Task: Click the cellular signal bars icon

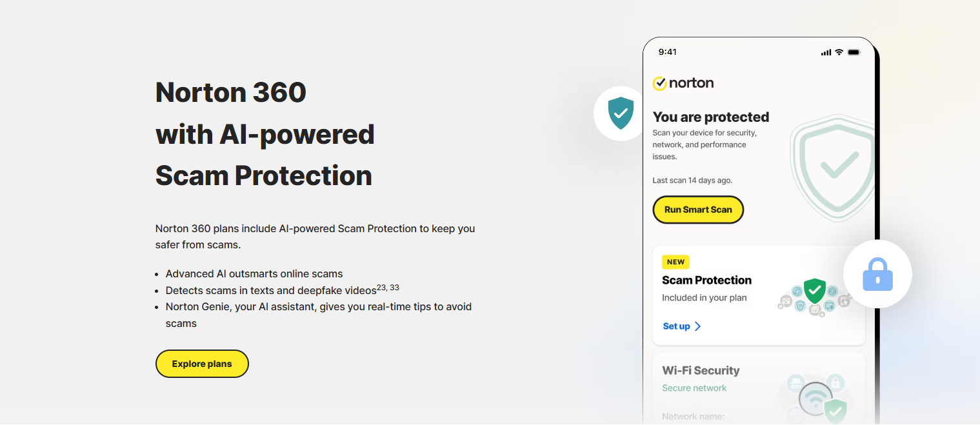Action: (x=826, y=52)
